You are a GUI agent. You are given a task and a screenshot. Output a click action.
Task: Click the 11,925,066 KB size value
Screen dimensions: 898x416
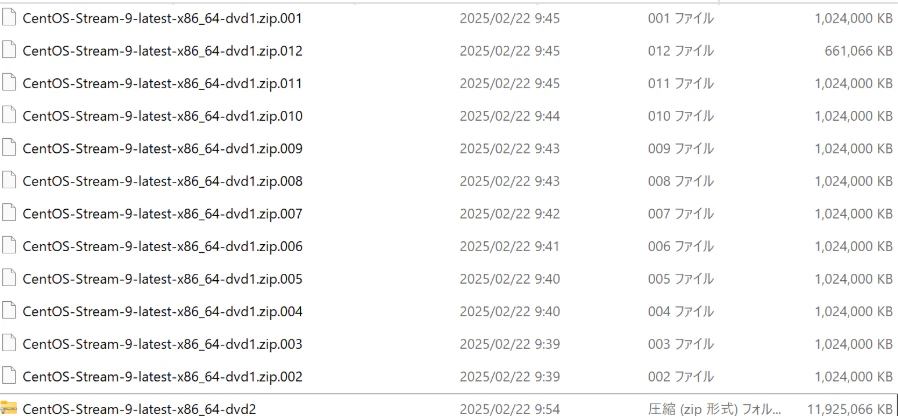tap(850, 409)
